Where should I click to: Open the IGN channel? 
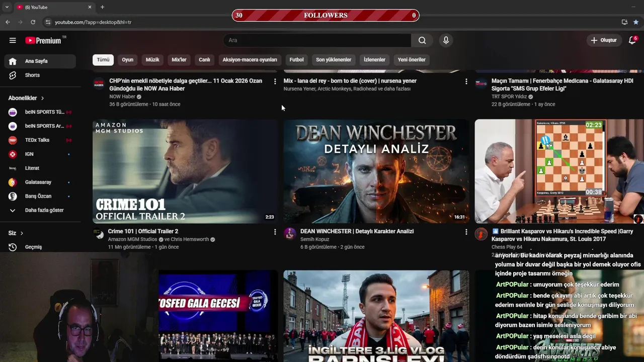click(x=40, y=154)
